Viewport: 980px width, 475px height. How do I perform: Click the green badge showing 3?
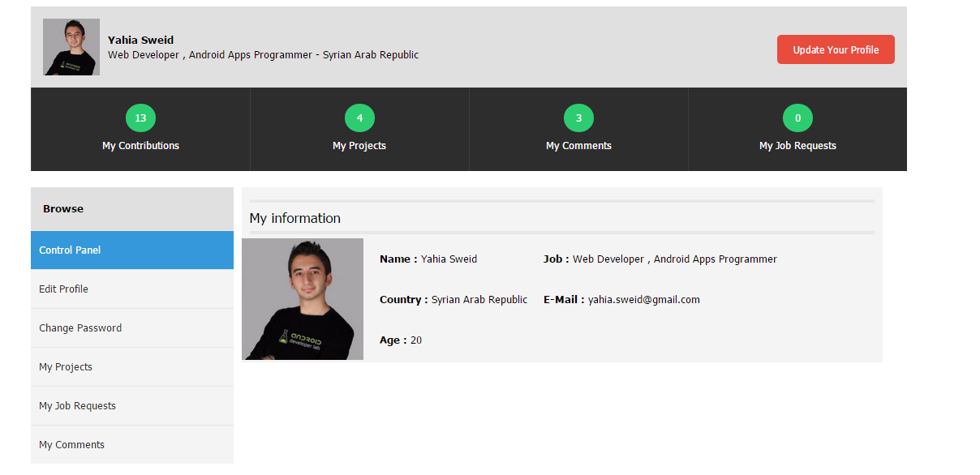click(x=578, y=118)
